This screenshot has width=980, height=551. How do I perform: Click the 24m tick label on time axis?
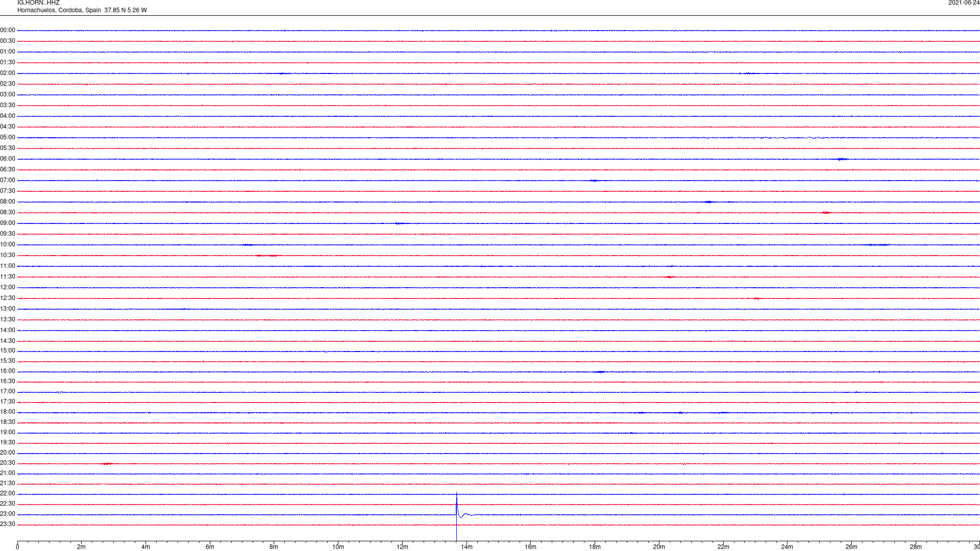[787, 547]
